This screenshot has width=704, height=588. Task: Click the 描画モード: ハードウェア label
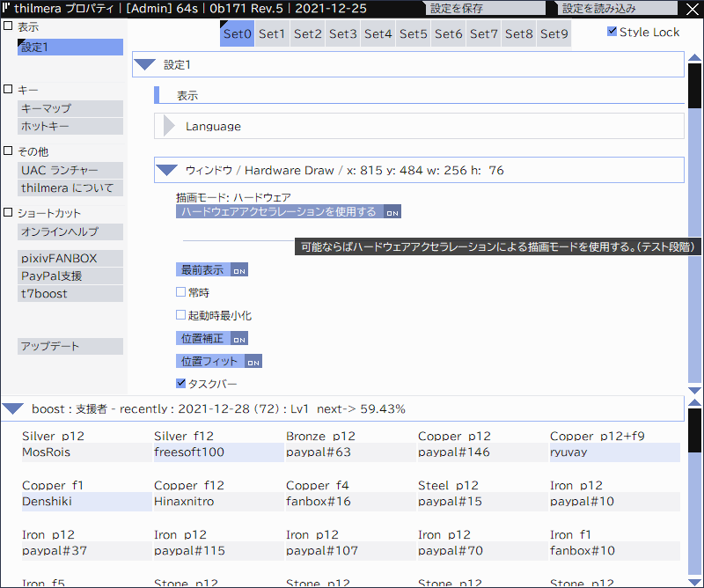tap(233, 197)
